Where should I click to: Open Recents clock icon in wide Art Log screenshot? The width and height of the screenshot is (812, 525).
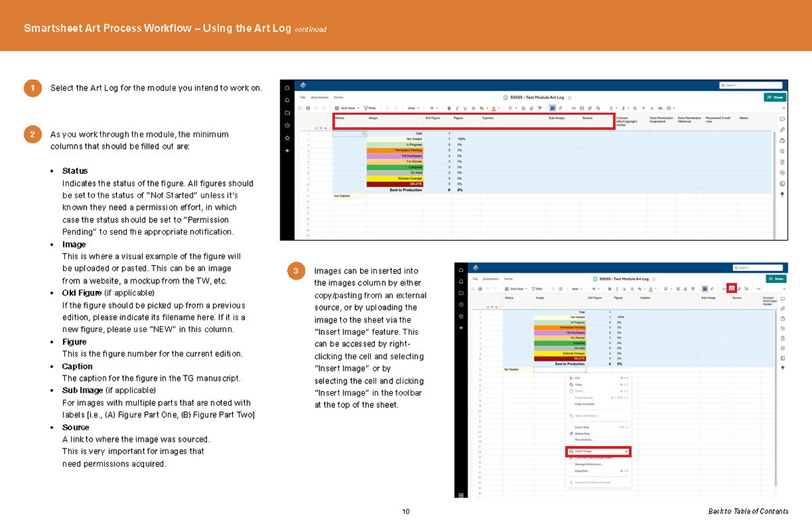pos(287,125)
